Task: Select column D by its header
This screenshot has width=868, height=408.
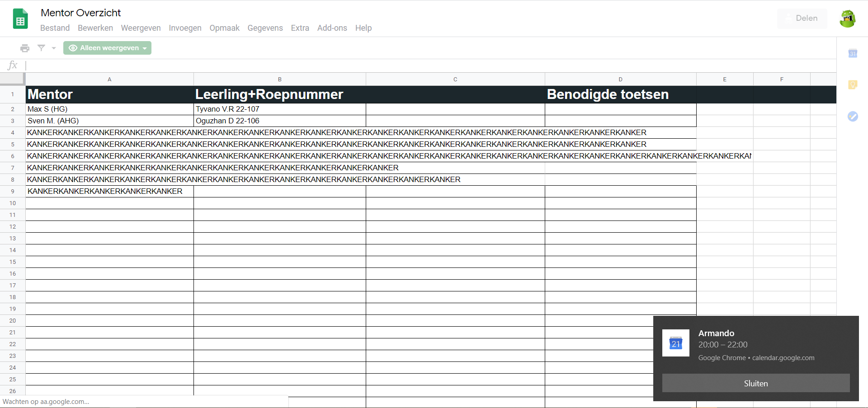Action: [x=620, y=80]
